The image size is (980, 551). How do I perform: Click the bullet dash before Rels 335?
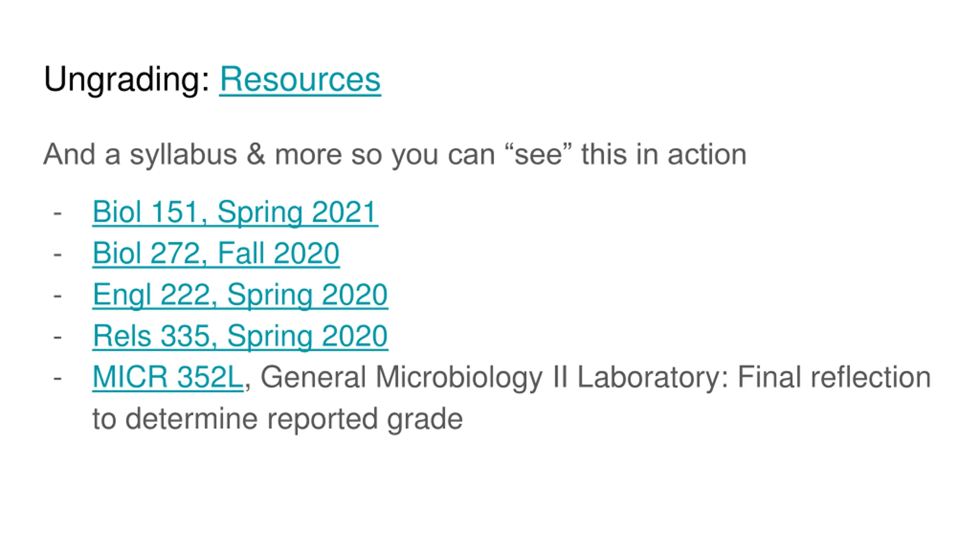(57, 336)
